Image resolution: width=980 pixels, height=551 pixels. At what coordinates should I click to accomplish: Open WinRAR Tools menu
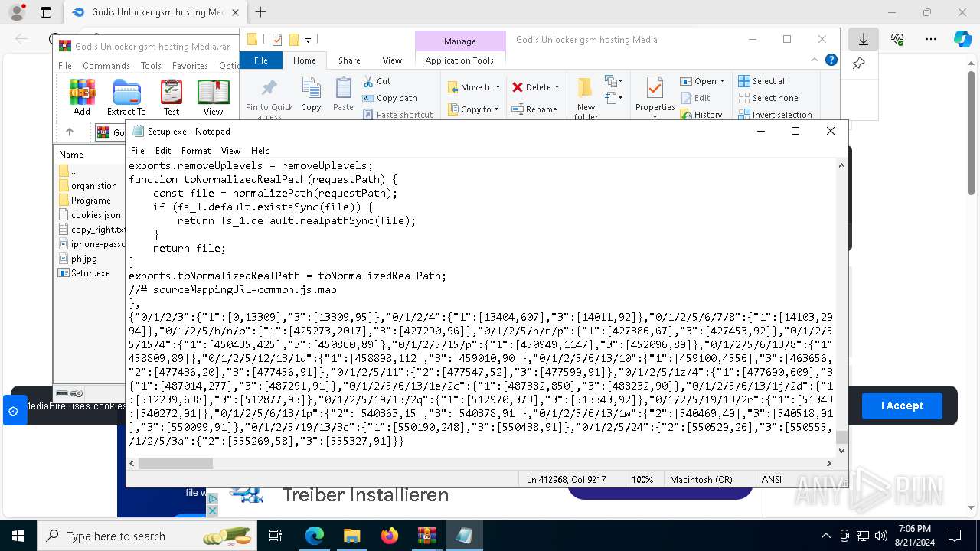151,66
